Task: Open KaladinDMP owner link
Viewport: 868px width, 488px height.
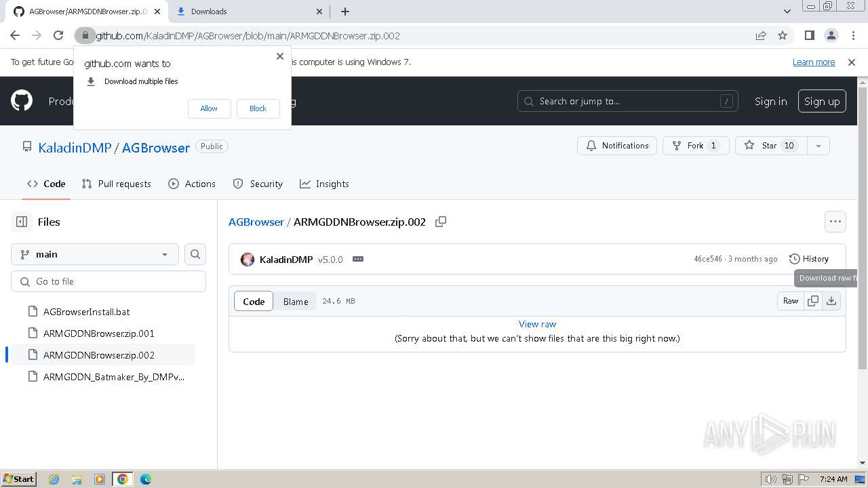Action: (x=75, y=147)
